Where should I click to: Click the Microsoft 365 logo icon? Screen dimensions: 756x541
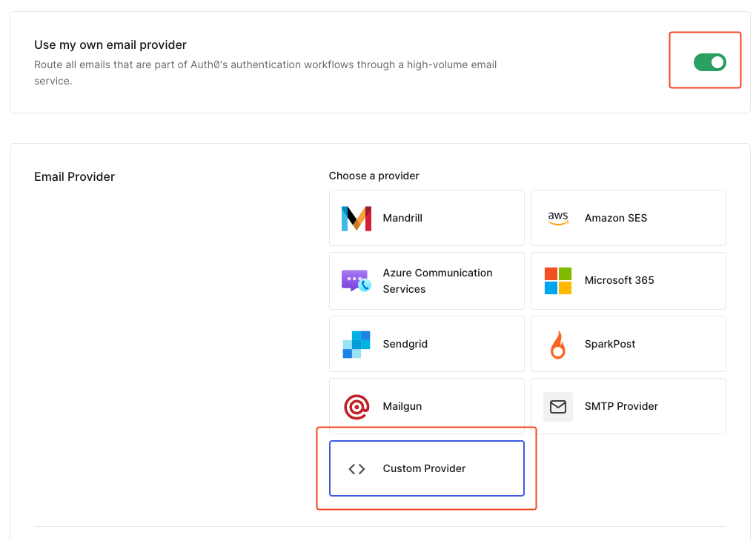[x=558, y=281]
